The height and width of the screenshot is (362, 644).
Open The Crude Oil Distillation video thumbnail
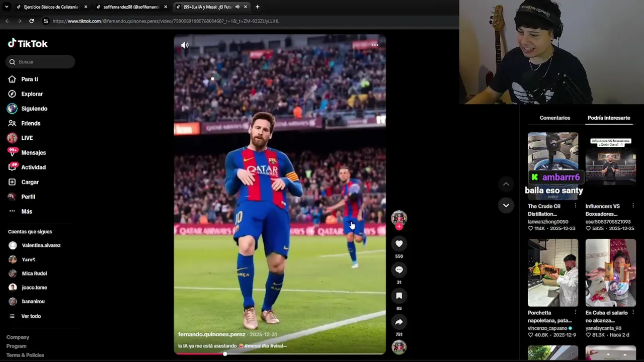[x=553, y=166]
